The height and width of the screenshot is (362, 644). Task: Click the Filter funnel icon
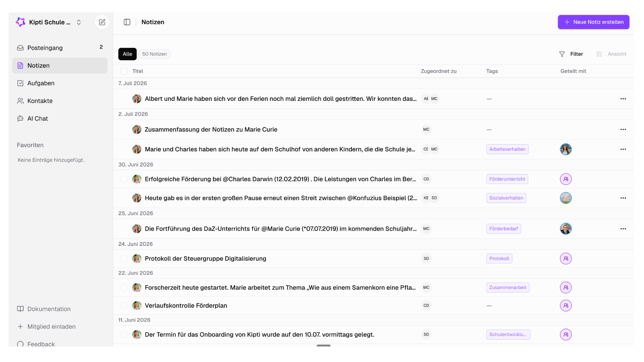point(562,54)
